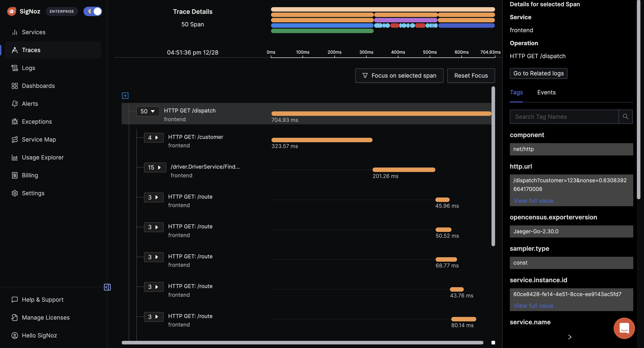Open the Billing page icon
This screenshot has height=348, width=644.
(15, 175)
